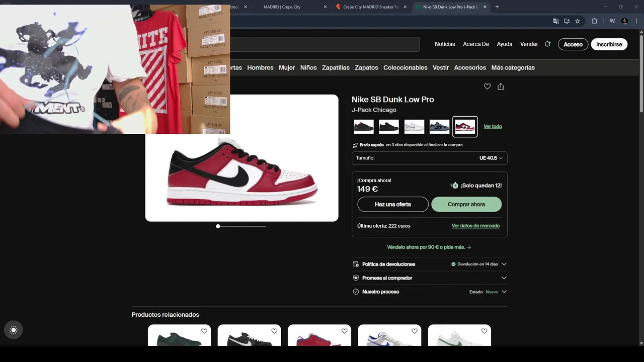Screen dimensions: 644x362
Task: Open the Coleccionables category menu
Action: point(405,67)
